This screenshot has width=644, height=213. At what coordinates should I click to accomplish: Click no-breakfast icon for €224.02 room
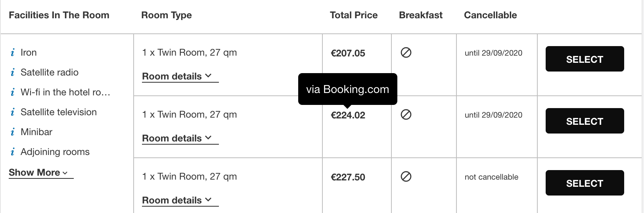[406, 114]
